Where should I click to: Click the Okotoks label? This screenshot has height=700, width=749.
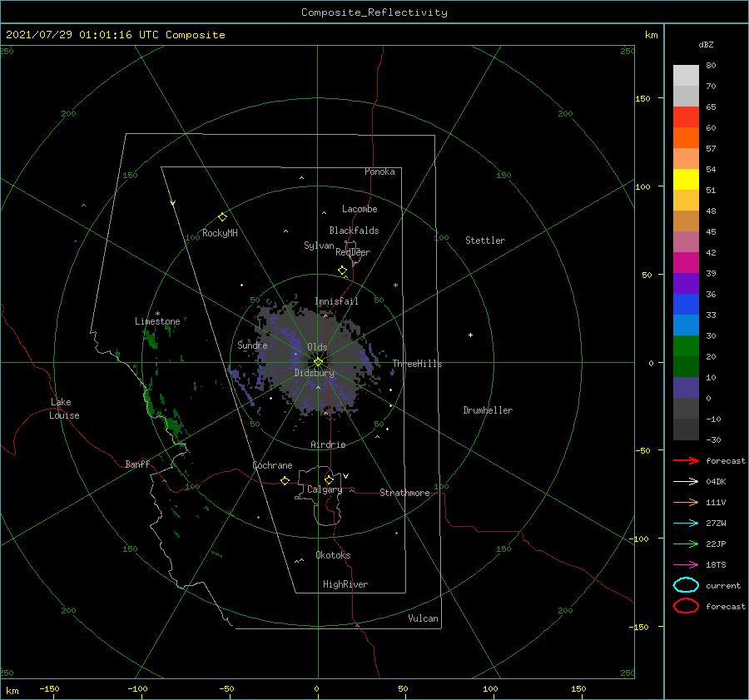[x=333, y=555]
